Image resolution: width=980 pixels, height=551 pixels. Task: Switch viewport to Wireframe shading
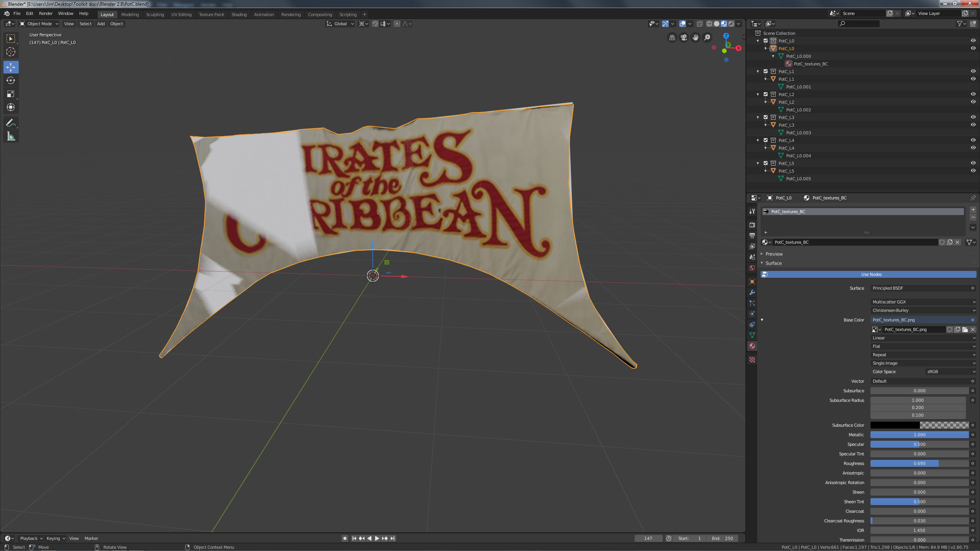point(709,24)
